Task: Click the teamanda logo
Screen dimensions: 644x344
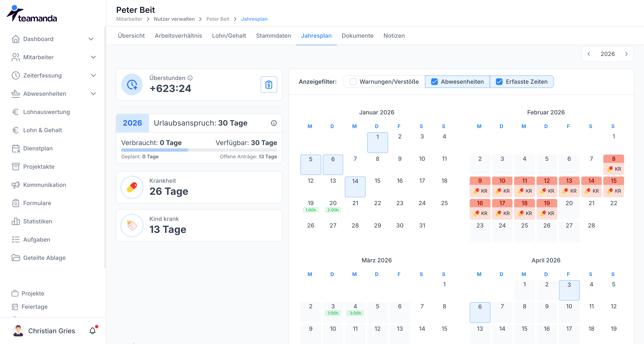Action: point(32,14)
